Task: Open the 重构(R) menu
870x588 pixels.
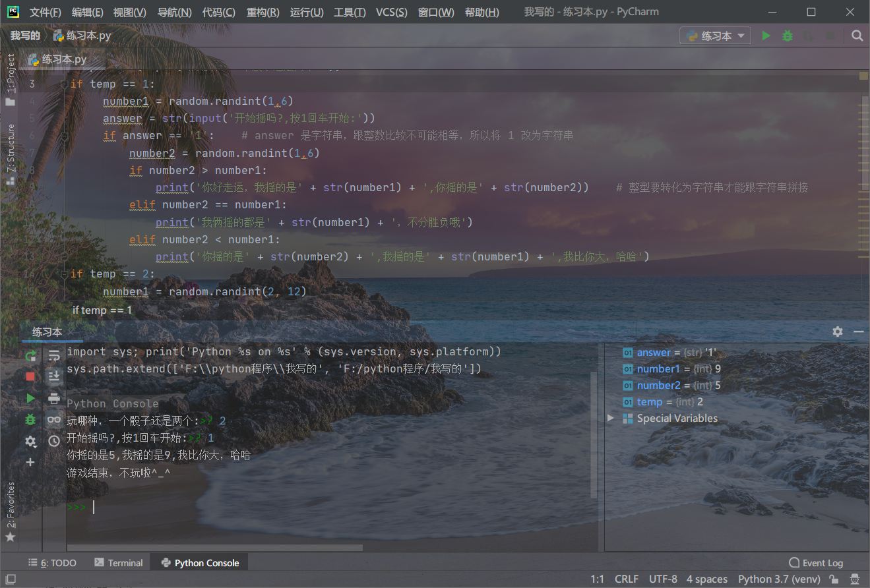Action: click(x=263, y=12)
